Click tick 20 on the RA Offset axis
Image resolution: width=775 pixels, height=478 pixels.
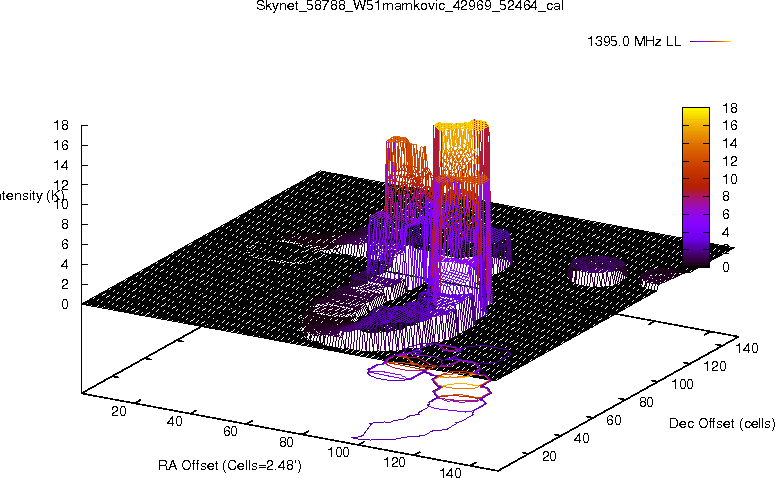click(119, 411)
